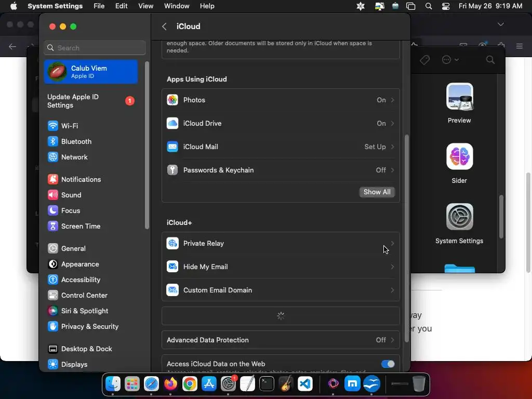Image resolution: width=532 pixels, height=399 pixels.
Task: Open Custom Email Domain row chevron
Action: point(393,290)
